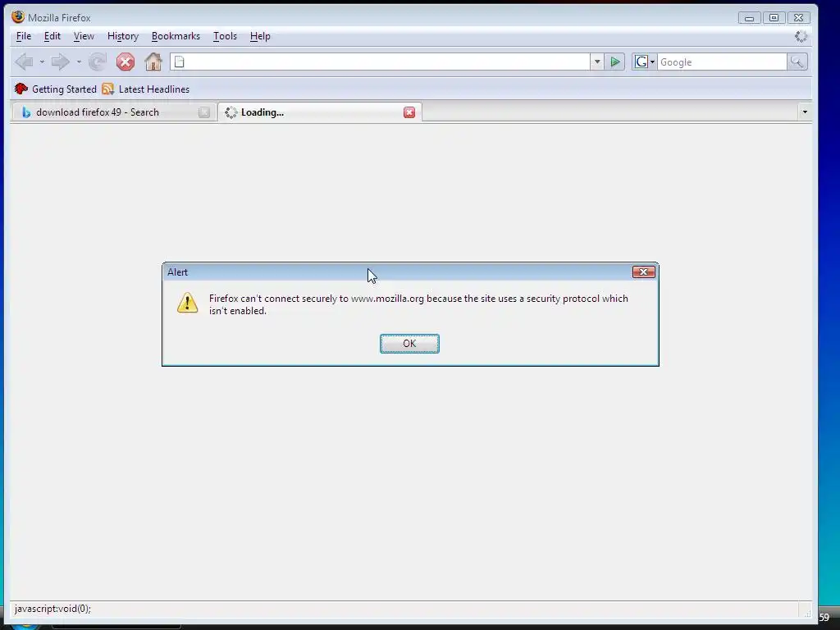This screenshot has height=630, width=840.
Task: Open the Getting Started bookmark
Action: pyautogui.click(x=56, y=89)
